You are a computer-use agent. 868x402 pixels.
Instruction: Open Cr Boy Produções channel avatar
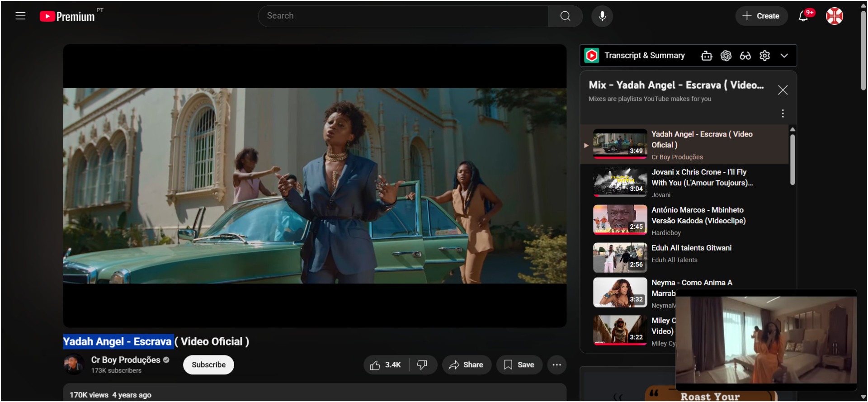pyautogui.click(x=74, y=364)
